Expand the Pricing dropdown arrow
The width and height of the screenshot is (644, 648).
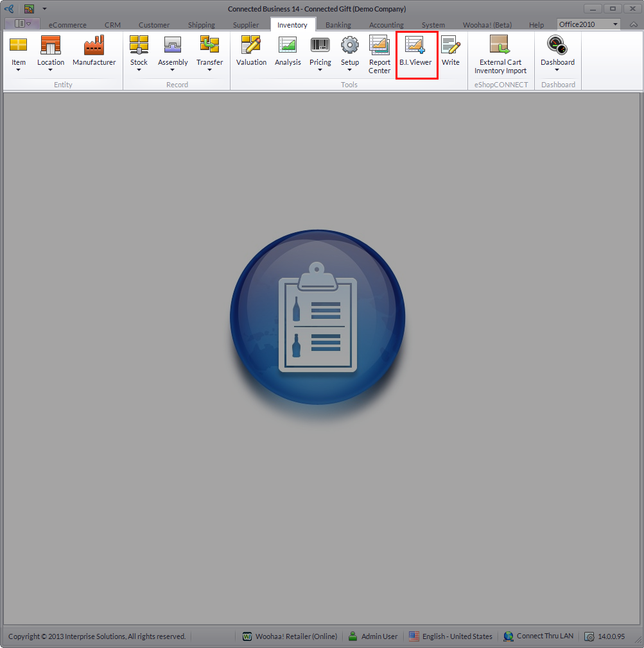coord(320,70)
